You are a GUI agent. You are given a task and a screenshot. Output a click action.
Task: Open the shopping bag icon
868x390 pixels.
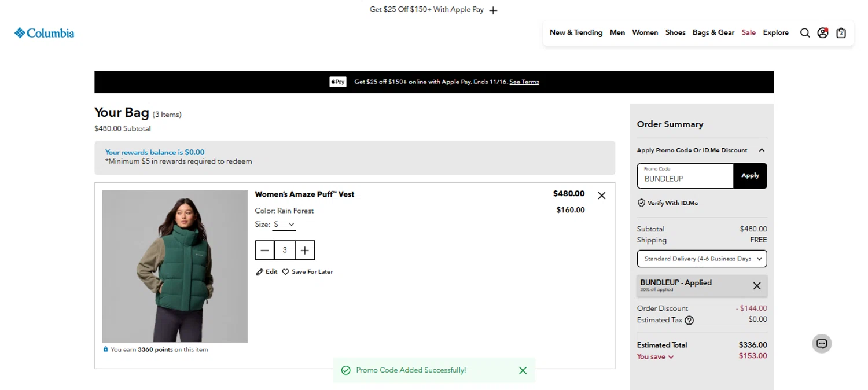point(841,33)
